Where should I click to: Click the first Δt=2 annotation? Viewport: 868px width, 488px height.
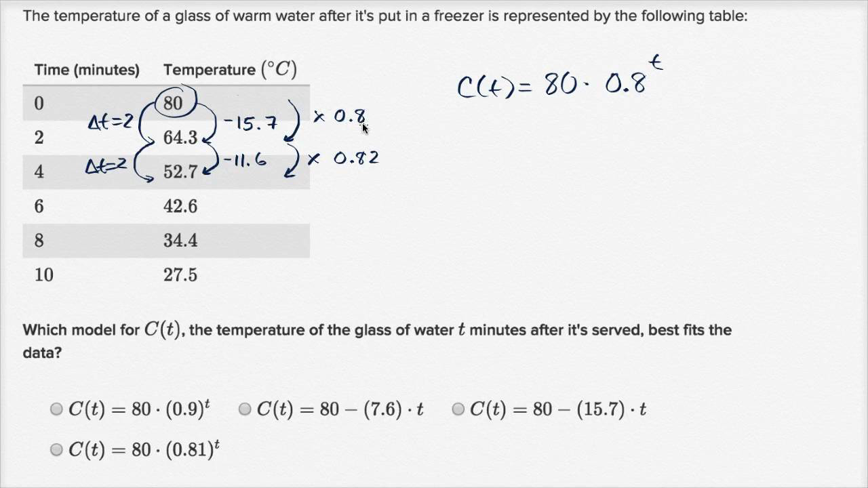[x=111, y=123]
